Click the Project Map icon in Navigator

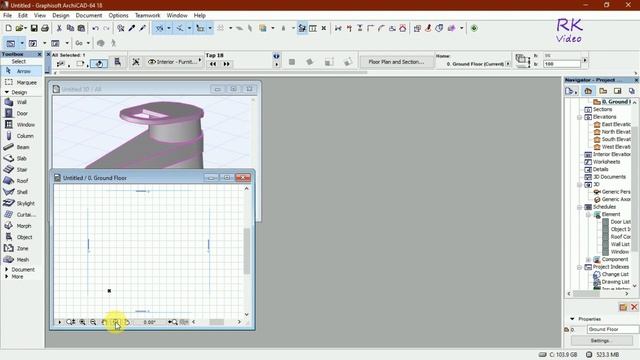588,91
